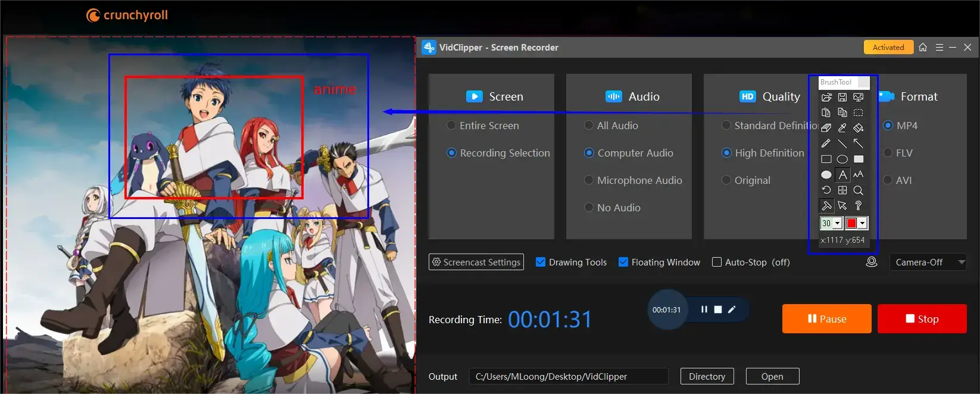Click the red brush color swatch
The width and height of the screenshot is (980, 394).
pos(851,223)
